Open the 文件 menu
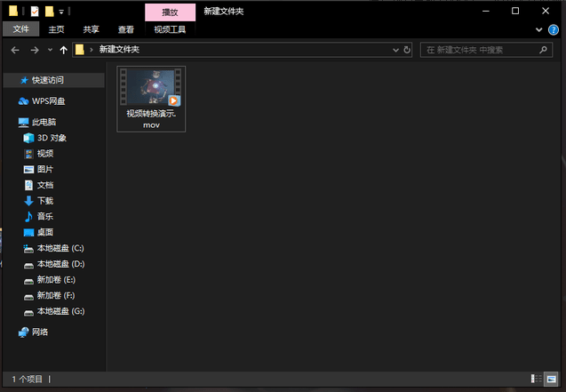The image size is (566, 392). pyautogui.click(x=20, y=28)
